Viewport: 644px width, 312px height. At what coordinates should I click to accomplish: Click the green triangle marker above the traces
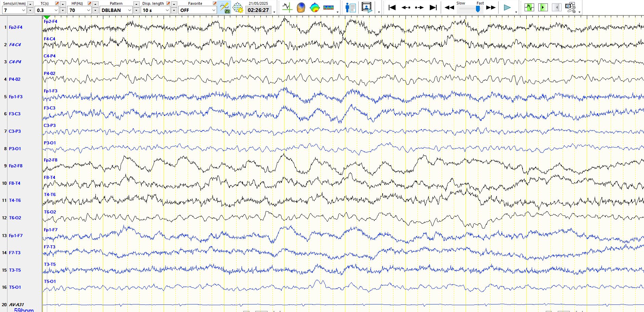(x=47, y=17)
